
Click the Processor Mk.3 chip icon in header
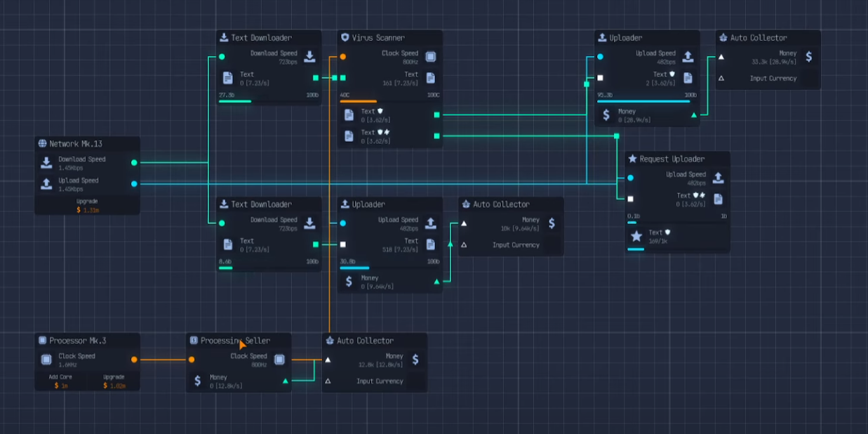tap(42, 341)
